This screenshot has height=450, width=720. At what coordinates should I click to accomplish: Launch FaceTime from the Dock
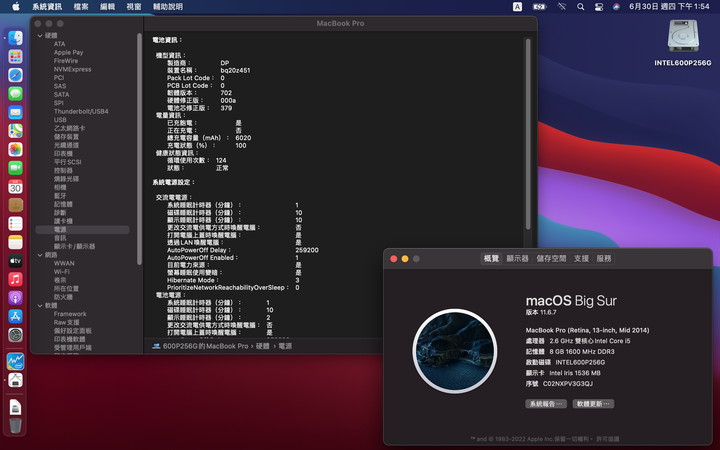[x=15, y=168]
